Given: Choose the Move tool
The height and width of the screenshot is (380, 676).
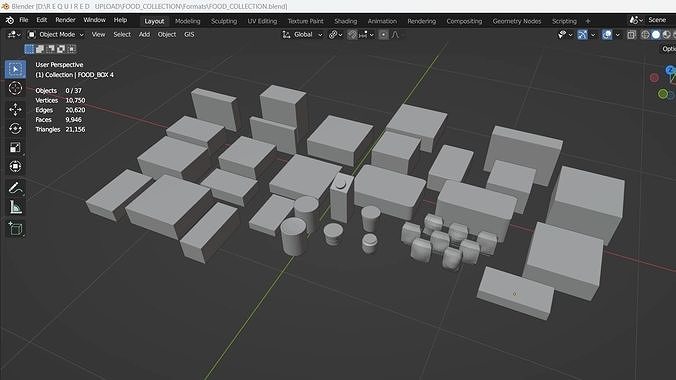Looking at the screenshot, I should coord(15,110).
